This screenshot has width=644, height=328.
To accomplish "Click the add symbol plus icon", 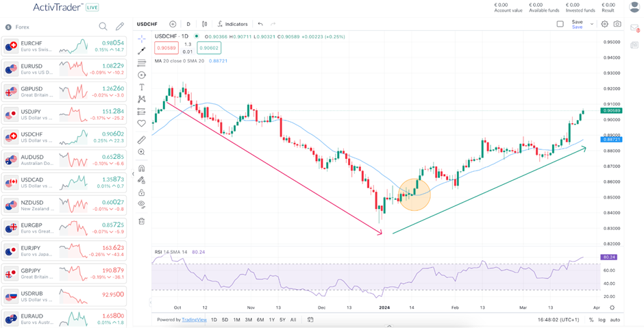I will click(173, 24).
